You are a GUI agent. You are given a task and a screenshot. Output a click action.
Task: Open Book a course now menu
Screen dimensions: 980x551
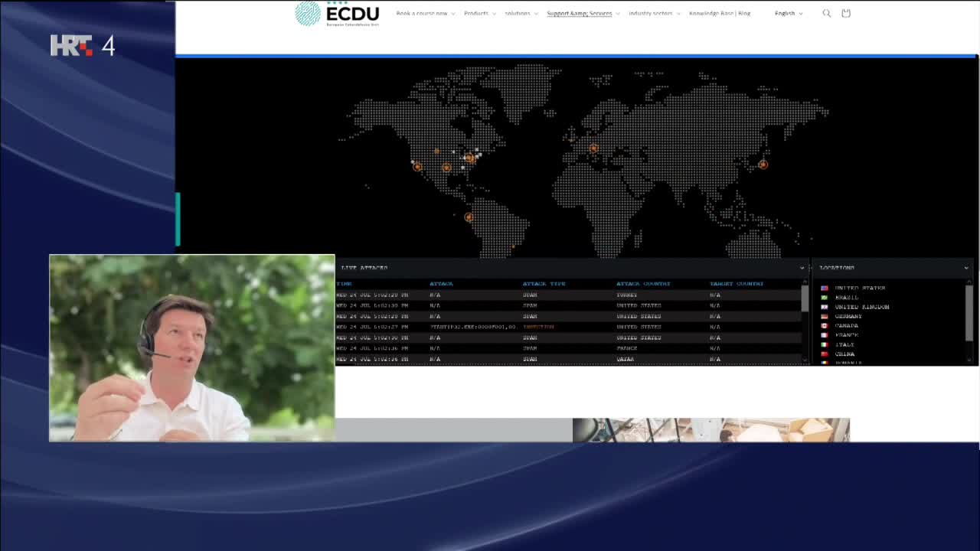pos(426,13)
